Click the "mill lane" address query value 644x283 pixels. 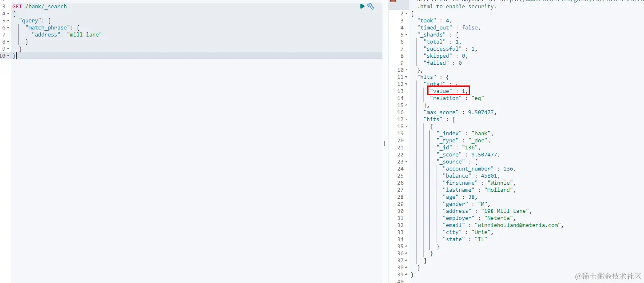84,35
